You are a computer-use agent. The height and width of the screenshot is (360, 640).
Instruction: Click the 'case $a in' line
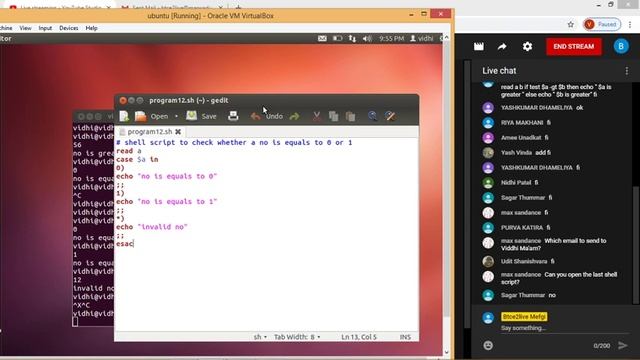[137, 160]
